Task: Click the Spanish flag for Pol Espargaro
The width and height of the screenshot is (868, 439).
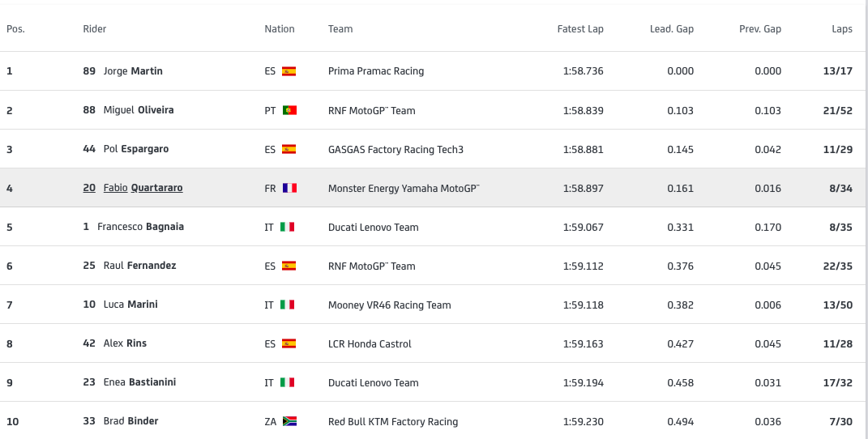Action: (289, 149)
